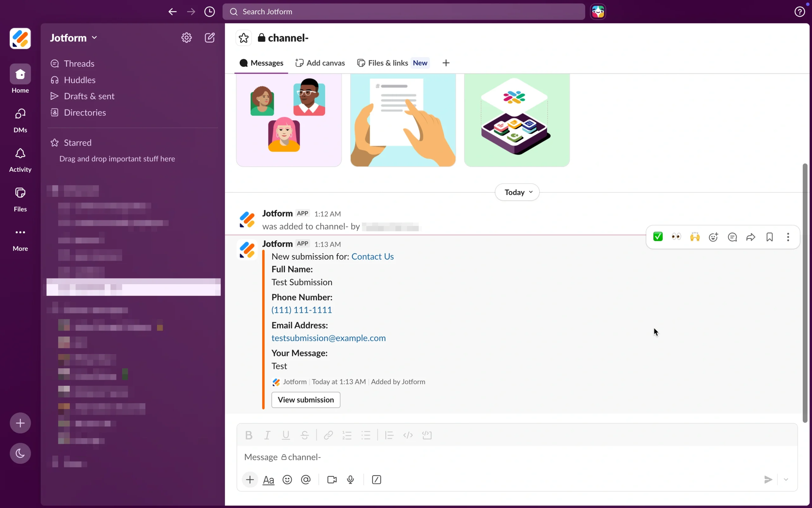Open the add reaction picker
Viewport: 812px width, 508px height.
[713, 237]
